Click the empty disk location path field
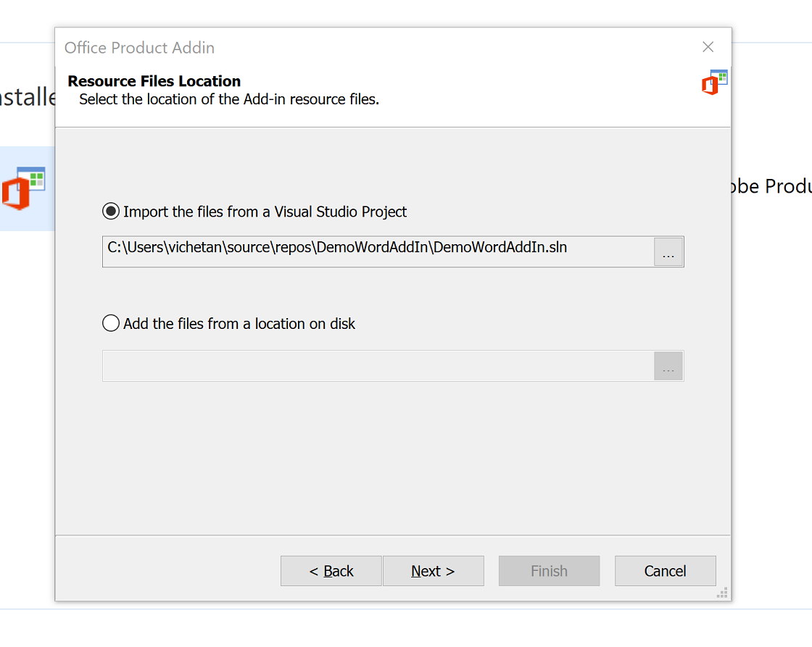This screenshot has width=812, height=647. [377, 366]
